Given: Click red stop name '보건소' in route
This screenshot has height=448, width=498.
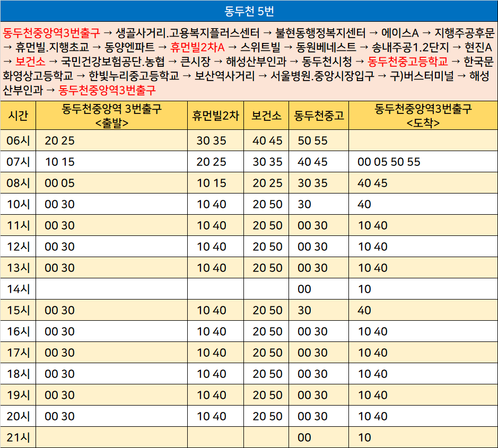Looking at the screenshot, I should click(30, 62).
